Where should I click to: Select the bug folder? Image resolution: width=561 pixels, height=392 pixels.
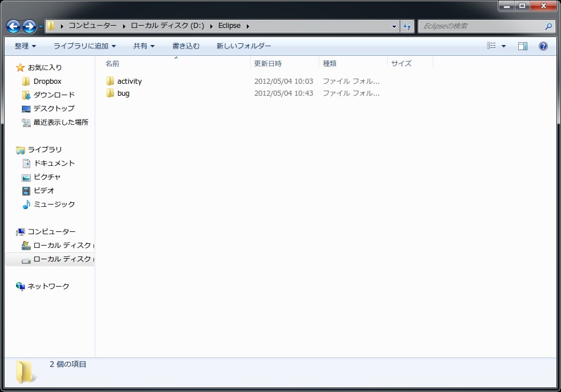click(x=117, y=93)
